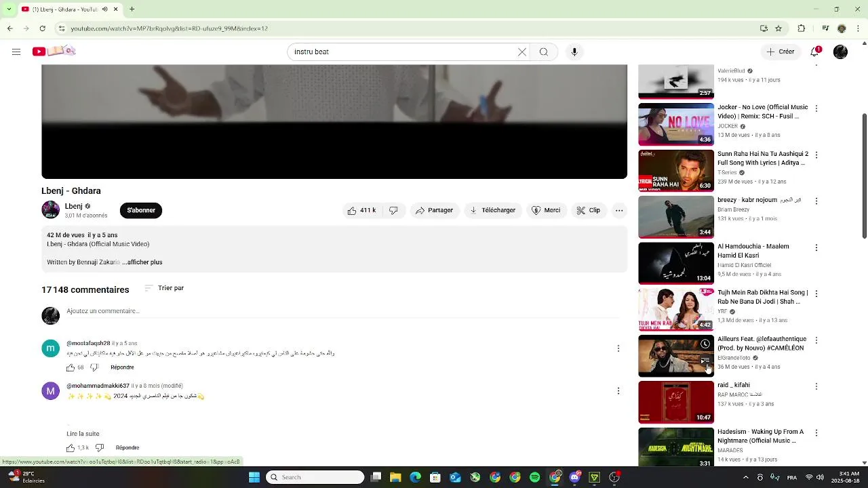Screen dimensions: 868x488
Task: Subscribe to Lbenj with S'abonner
Action: coord(141,211)
